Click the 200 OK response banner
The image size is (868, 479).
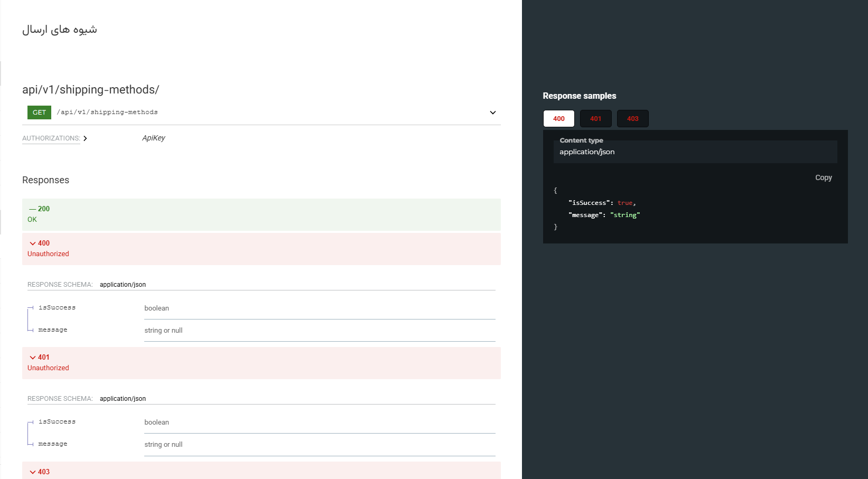261,214
